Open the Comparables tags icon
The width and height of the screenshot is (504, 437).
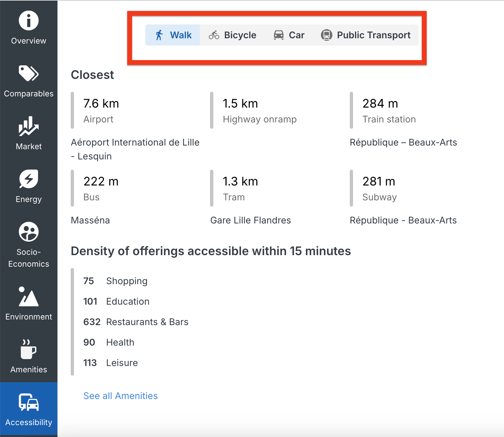(29, 73)
